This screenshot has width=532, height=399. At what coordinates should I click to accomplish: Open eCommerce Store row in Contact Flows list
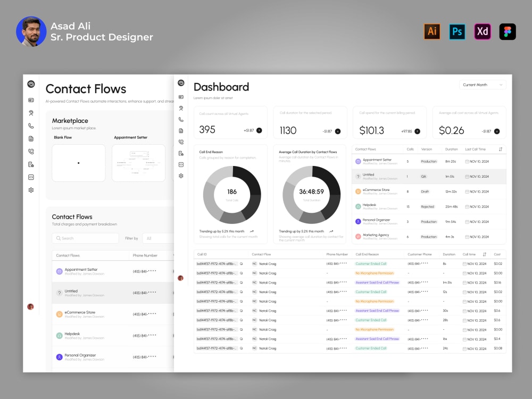(113, 314)
